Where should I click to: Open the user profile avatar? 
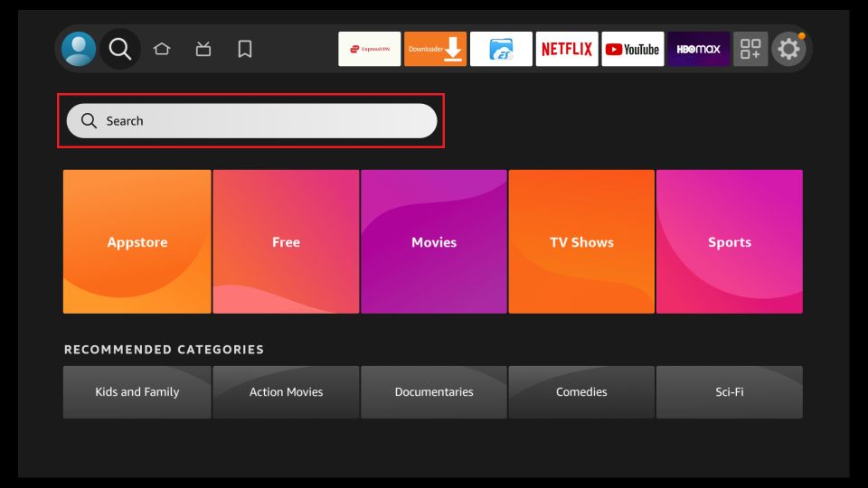(79, 49)
